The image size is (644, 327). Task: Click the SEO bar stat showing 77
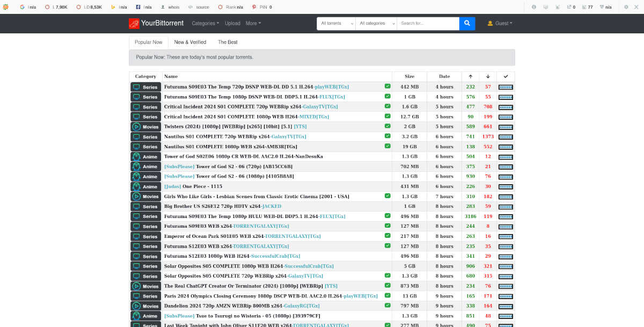[588, 7]
